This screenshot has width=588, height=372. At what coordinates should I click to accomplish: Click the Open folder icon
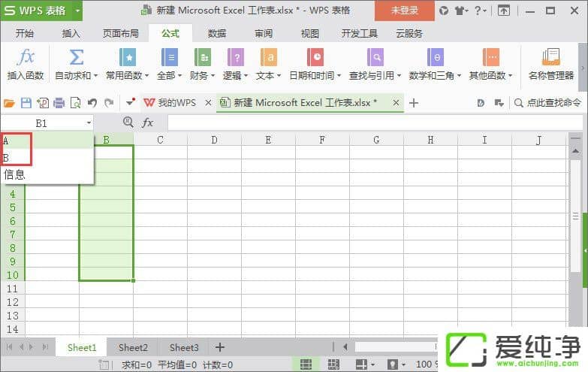9,103
